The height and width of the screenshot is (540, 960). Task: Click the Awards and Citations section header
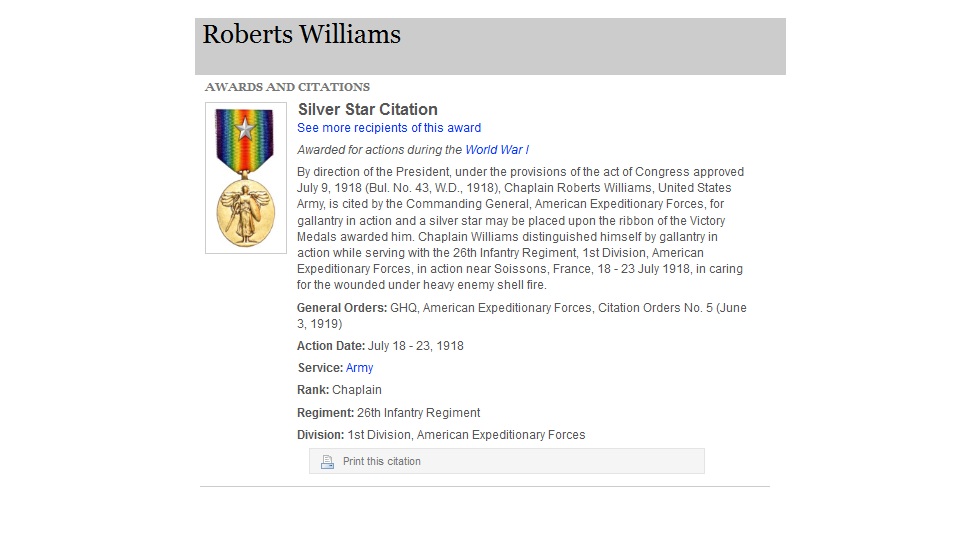click(x=287, y=87)
